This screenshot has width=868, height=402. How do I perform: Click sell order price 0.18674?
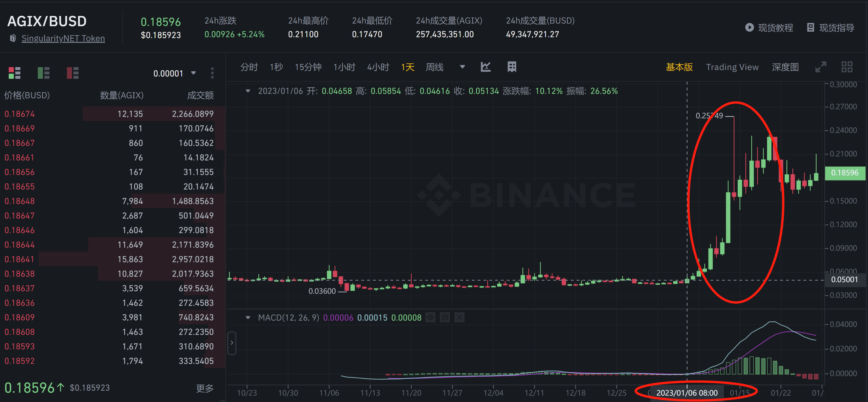19,114
